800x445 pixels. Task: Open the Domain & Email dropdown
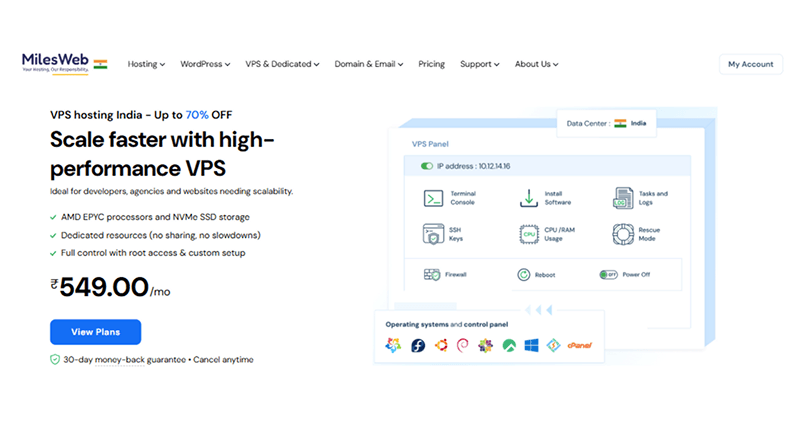click(x=369, y=64)
